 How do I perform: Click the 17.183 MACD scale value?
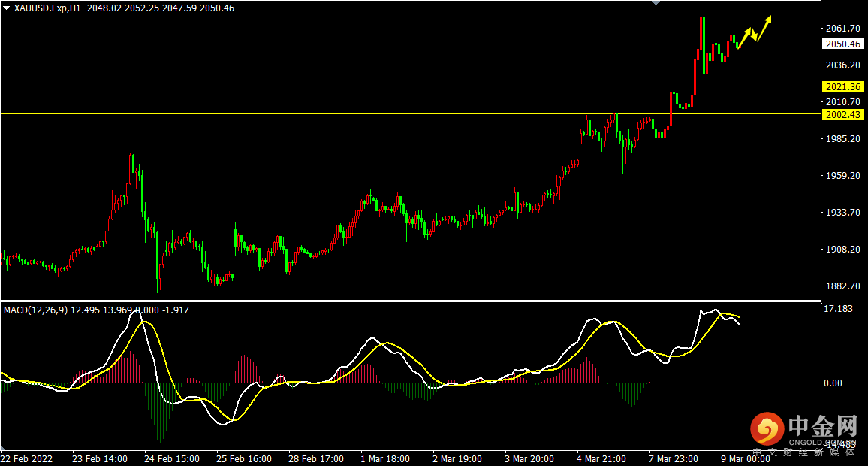click(839, 309)
